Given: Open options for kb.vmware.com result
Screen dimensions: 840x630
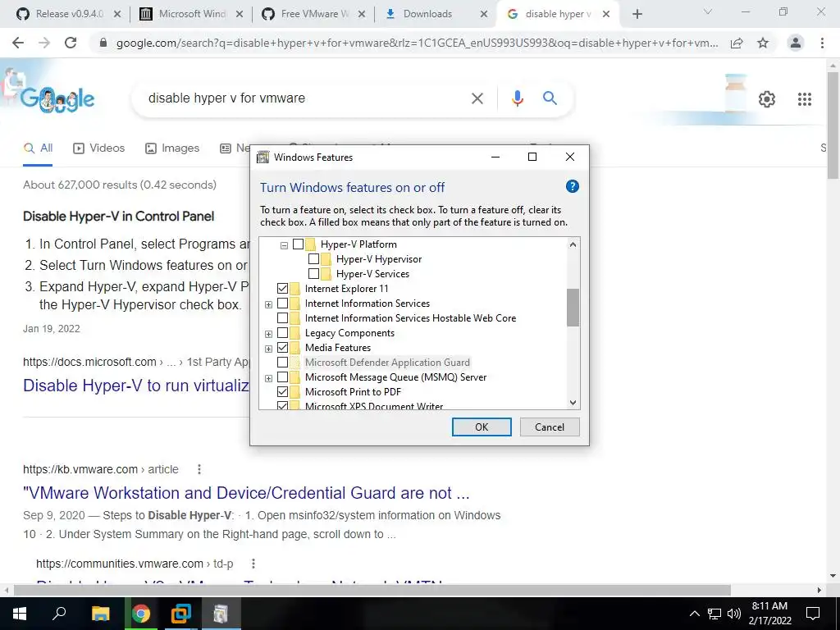Looking at the screenshot, I should (x=199, y=469).
